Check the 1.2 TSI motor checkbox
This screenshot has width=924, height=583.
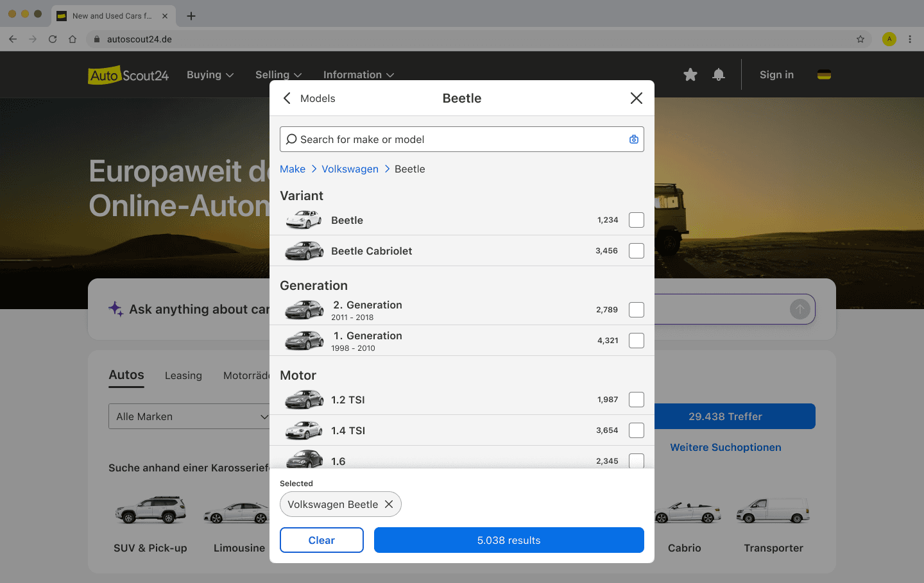[637, 400]
